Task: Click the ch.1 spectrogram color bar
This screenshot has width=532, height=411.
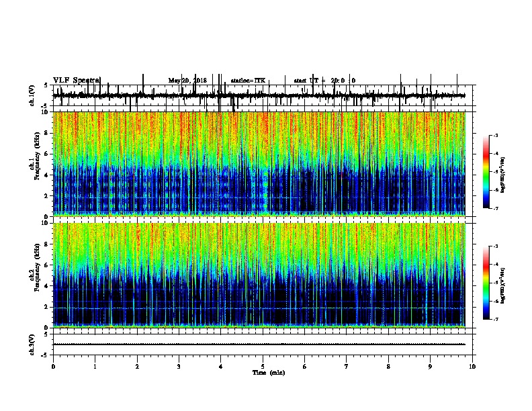Action: click(486, 172)
